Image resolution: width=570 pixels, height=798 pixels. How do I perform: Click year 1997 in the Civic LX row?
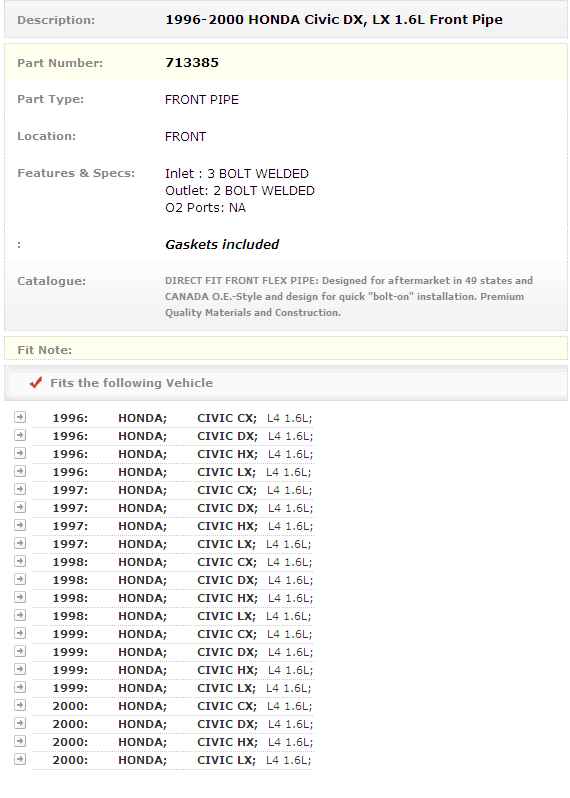pyautogui.click(x=70, y=545)
